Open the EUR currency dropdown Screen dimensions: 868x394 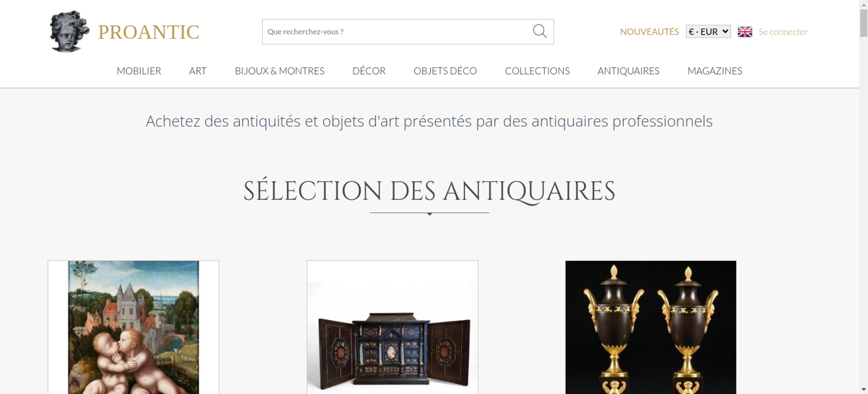708,32
